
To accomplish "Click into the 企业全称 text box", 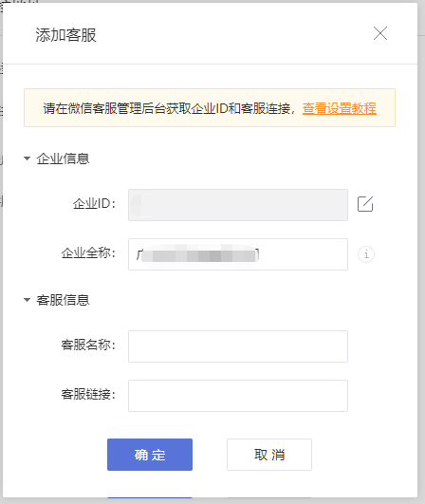I will coord(238,254).
